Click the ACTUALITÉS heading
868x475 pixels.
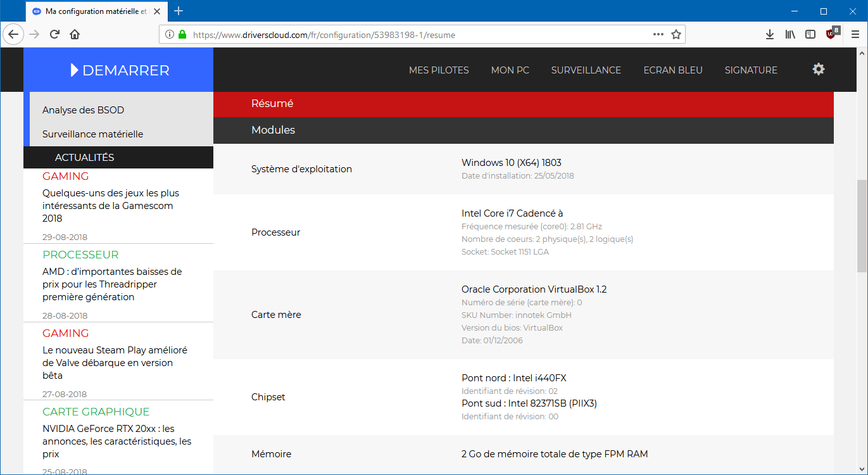pyautogui.click(x=85, y=157)
